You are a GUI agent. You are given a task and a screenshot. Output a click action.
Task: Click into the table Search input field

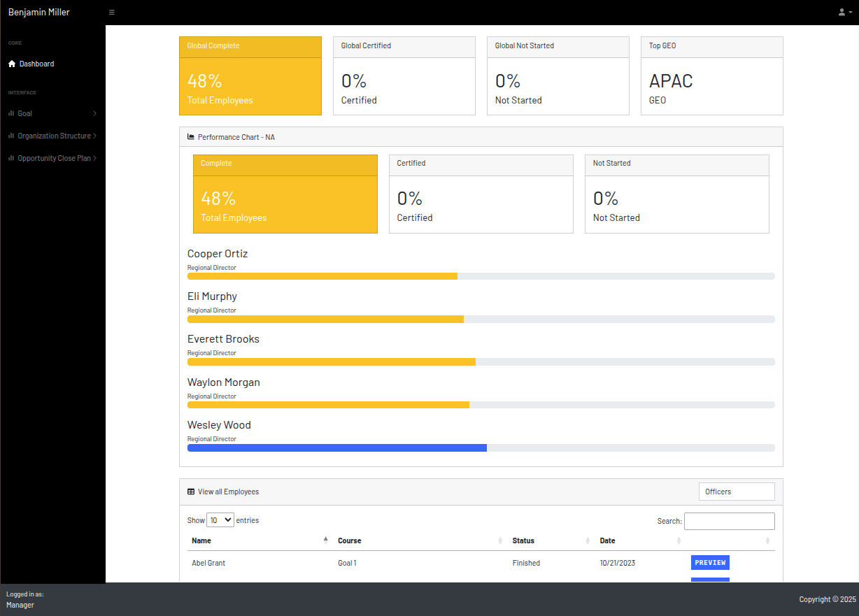[730, 521]
